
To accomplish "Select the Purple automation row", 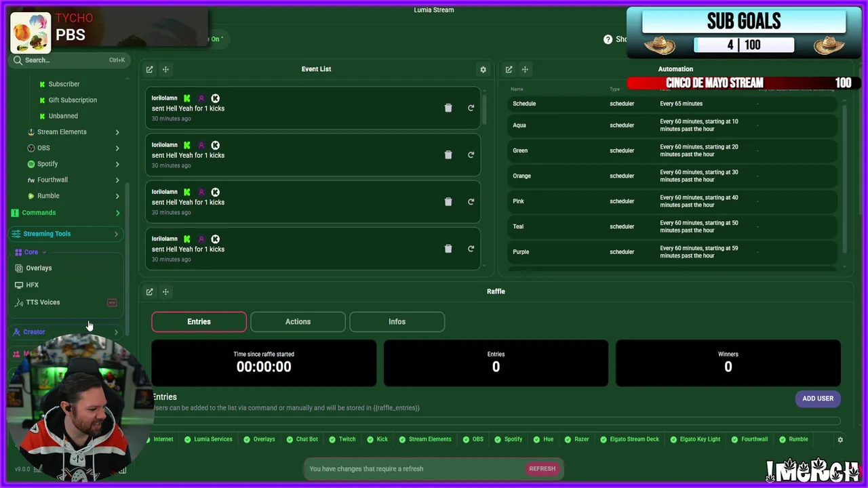I will tap(671, 252).
